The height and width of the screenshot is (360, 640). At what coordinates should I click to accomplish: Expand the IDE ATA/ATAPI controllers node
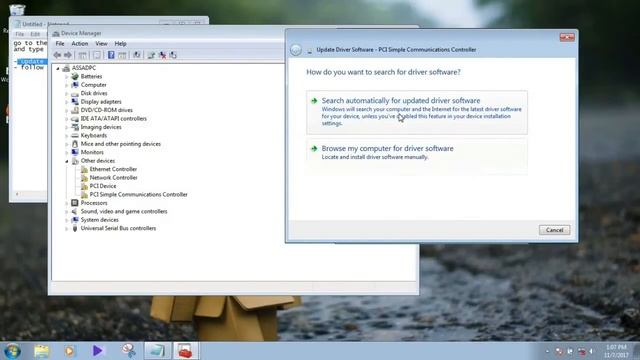67,119
